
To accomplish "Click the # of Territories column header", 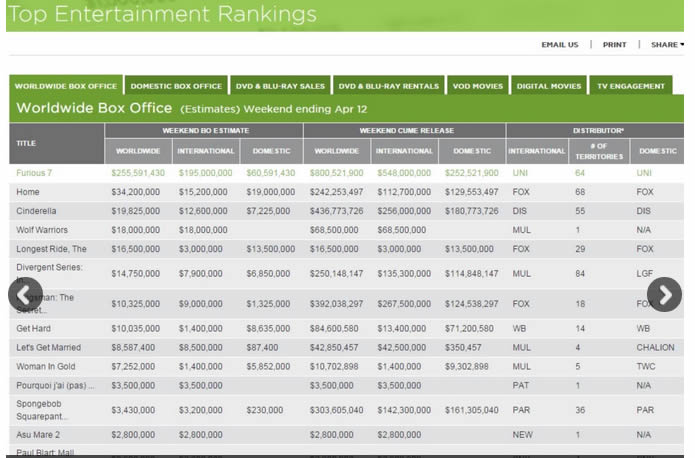I will point(599,151).
